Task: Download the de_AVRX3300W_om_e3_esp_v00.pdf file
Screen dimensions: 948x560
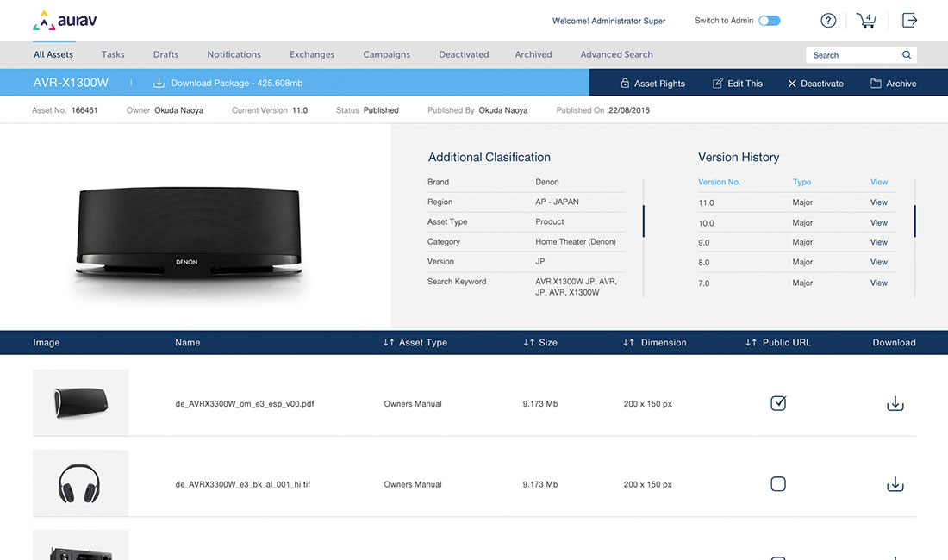Action: click(895, 403)
